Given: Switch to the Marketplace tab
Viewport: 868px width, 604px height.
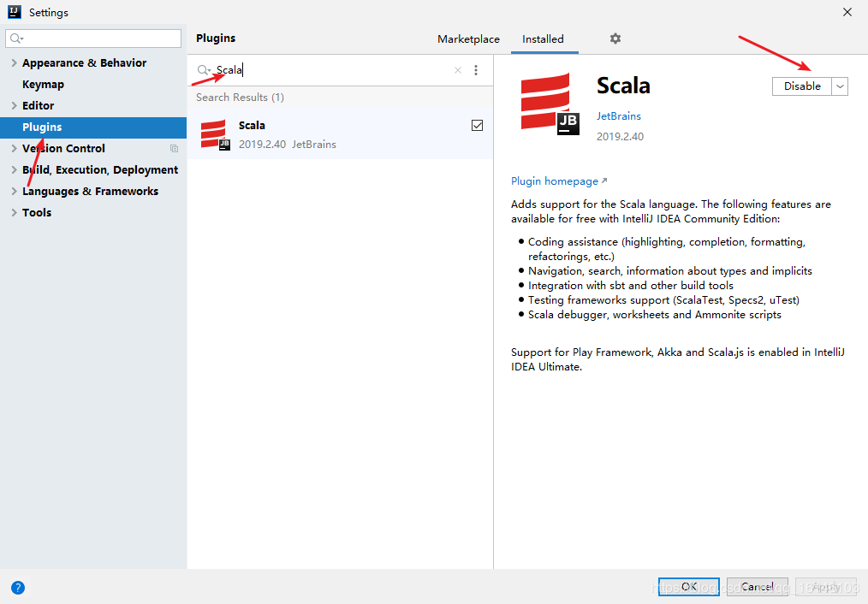Looking at the screenshot, I should click(x=468, y=39).
